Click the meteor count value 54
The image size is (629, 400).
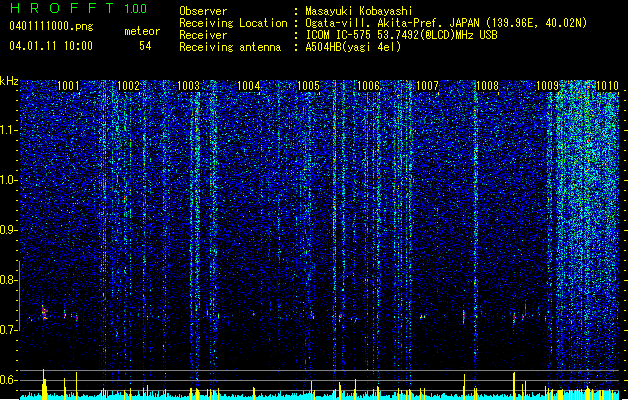pos(145,46)
